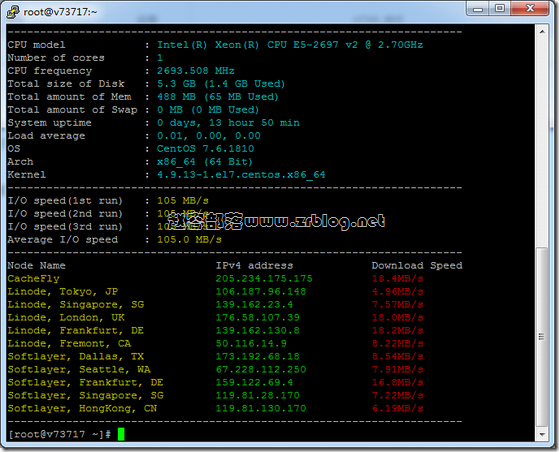559x452 pixels.
Task: Minimize the root@v73717 terminal window
Action: tap(478, 9)
